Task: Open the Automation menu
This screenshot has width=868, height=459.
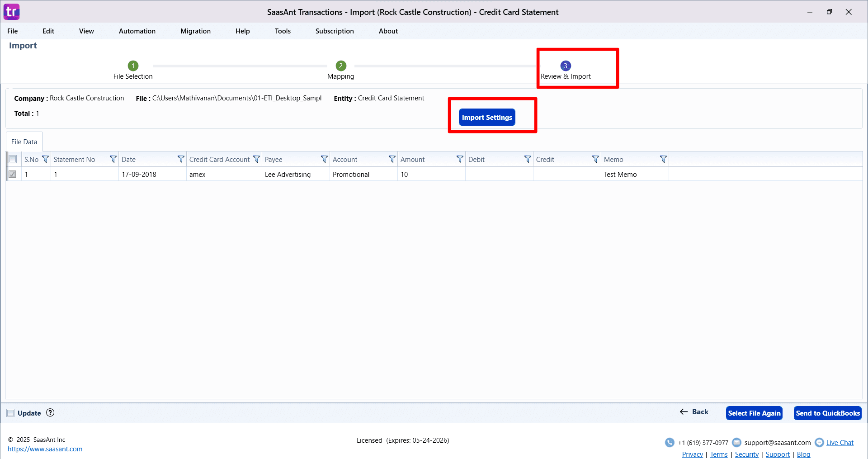Action: 137,31
